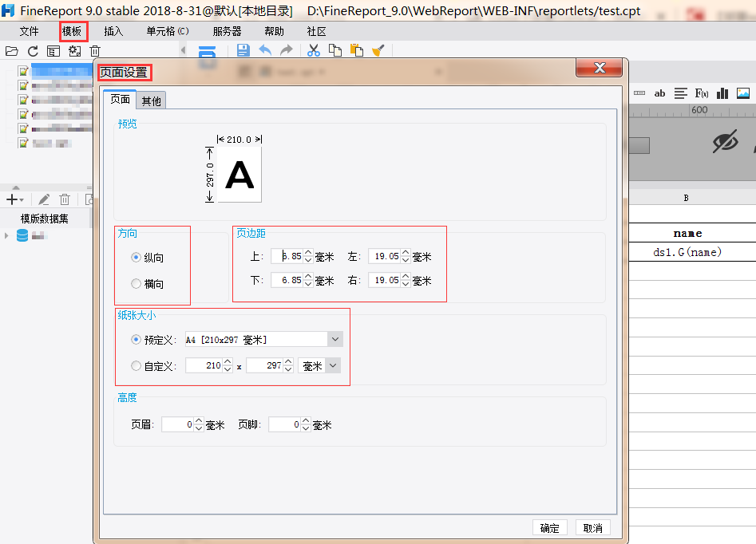Click the refresh file tree icon
Viewport: 756px width, 544px height.
pyautogui.click(x=33, y=51)
